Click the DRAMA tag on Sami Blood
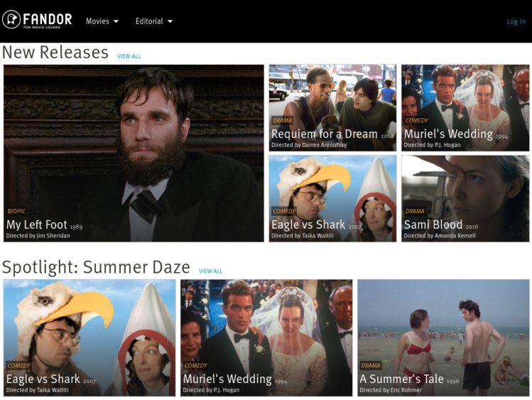532x400 pixels. click(x=415, y=211)
